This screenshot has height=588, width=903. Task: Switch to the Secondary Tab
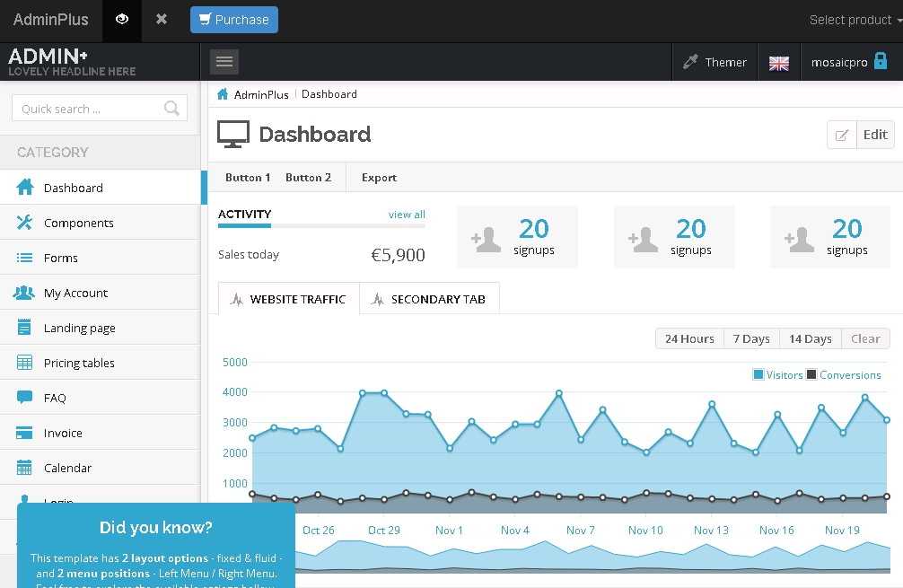coord(429,299)
